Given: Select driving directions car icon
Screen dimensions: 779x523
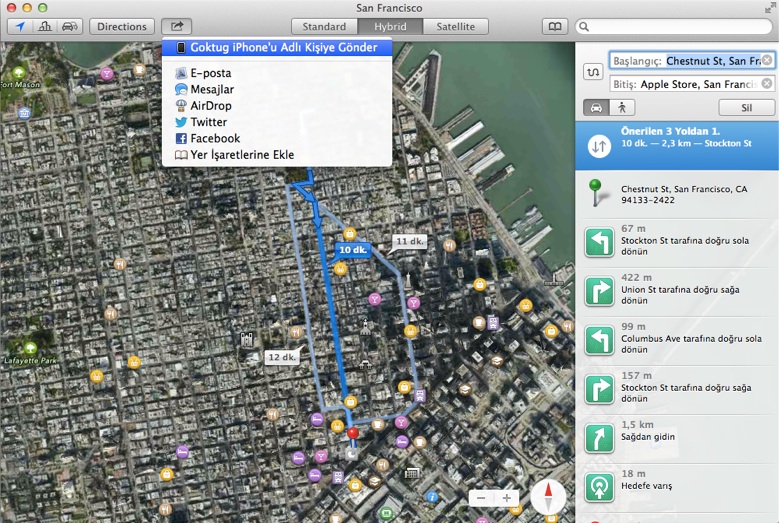Looking at the screenshot, I should coord(596,107).
